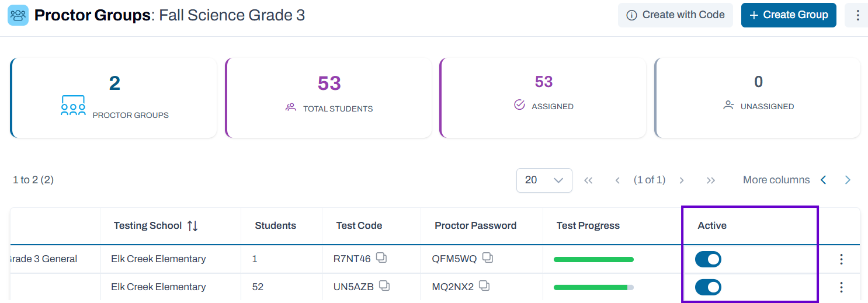This screenshot has height=303, width=868.
Task: Copy proctor password QFM5WQ
Action: 487,257
